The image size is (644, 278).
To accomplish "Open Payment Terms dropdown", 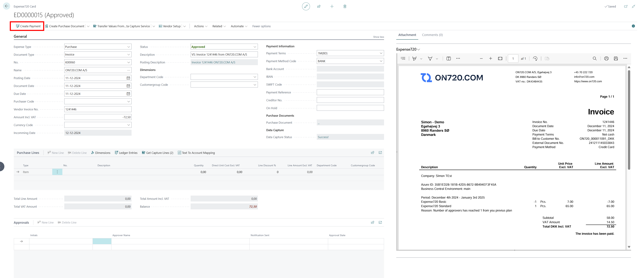I will tap(381, 53).
